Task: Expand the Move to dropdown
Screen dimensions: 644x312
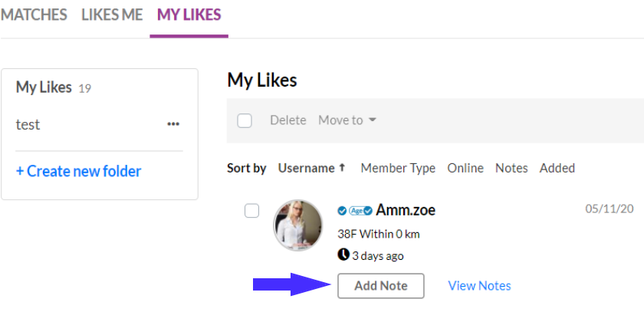Action: point(347,120)
